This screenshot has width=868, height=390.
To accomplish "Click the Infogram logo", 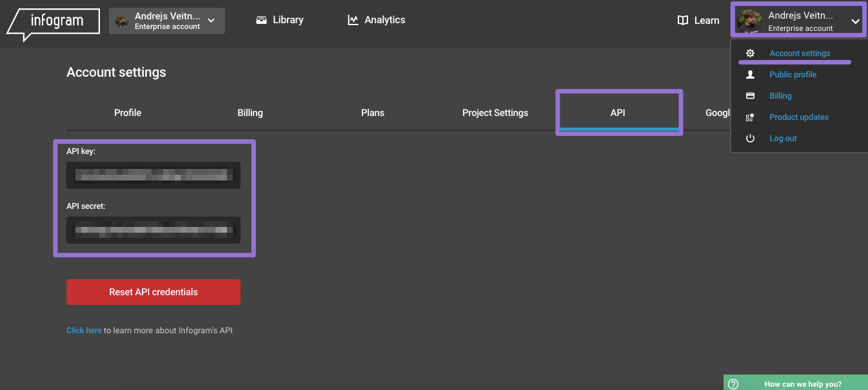I will (54, 22).
